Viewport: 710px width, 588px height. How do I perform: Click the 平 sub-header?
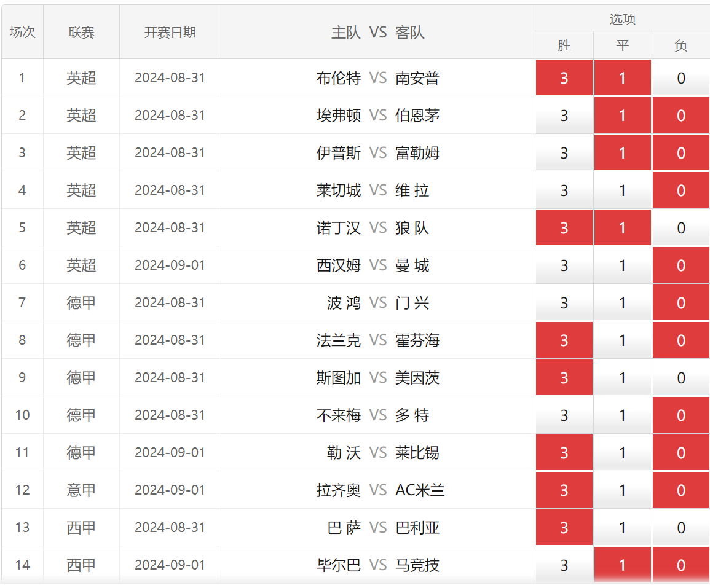coord(622,45)
